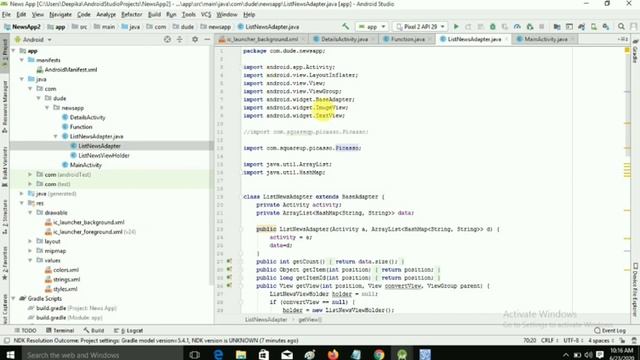
Task: Click the override gutter icon beside getCount line
Action: tap(229, 261)
